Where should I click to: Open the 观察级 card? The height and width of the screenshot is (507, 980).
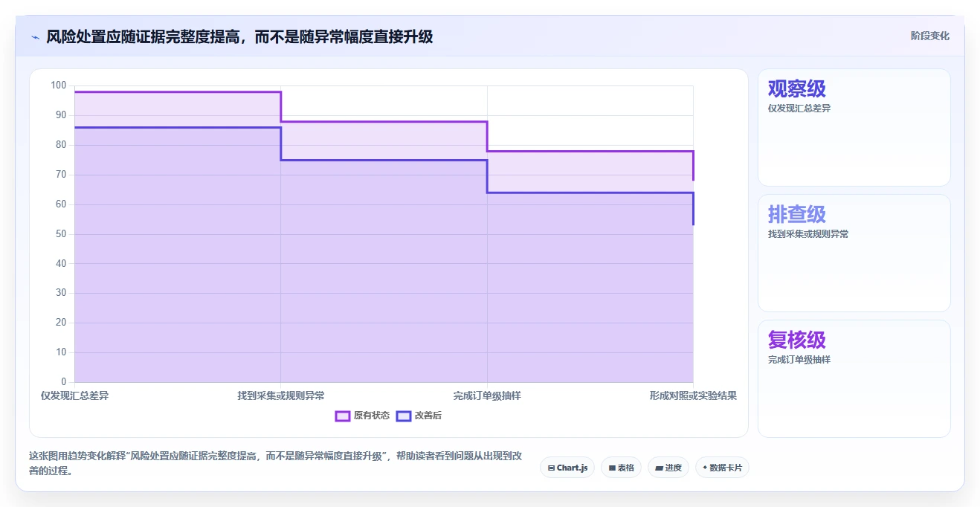pos(854,127)
